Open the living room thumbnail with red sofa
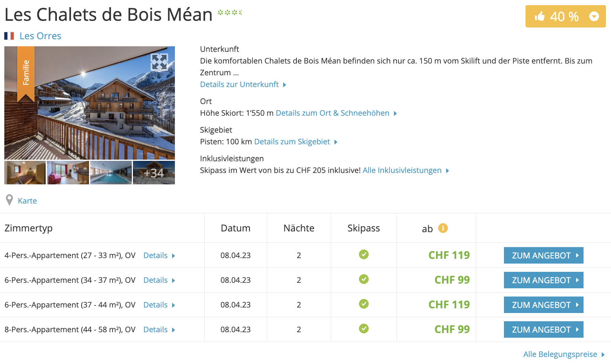Viewport: 611px width, 364px height. click(68, 173)
